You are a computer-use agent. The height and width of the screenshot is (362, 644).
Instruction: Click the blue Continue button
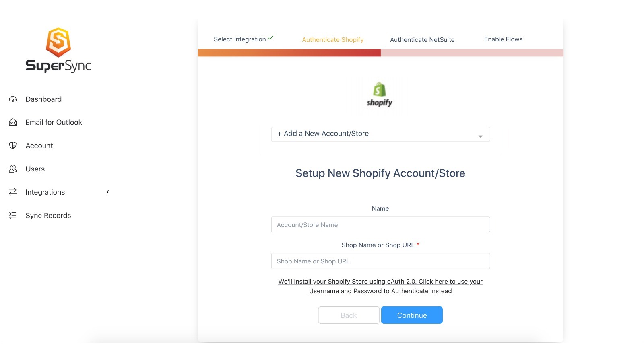click(x=412, y=315)
